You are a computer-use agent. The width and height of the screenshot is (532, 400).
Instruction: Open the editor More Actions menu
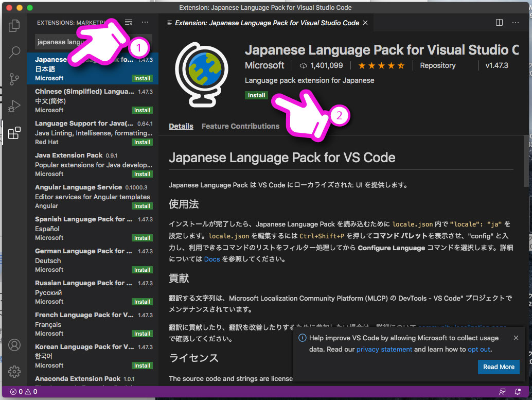click(515, 23)
